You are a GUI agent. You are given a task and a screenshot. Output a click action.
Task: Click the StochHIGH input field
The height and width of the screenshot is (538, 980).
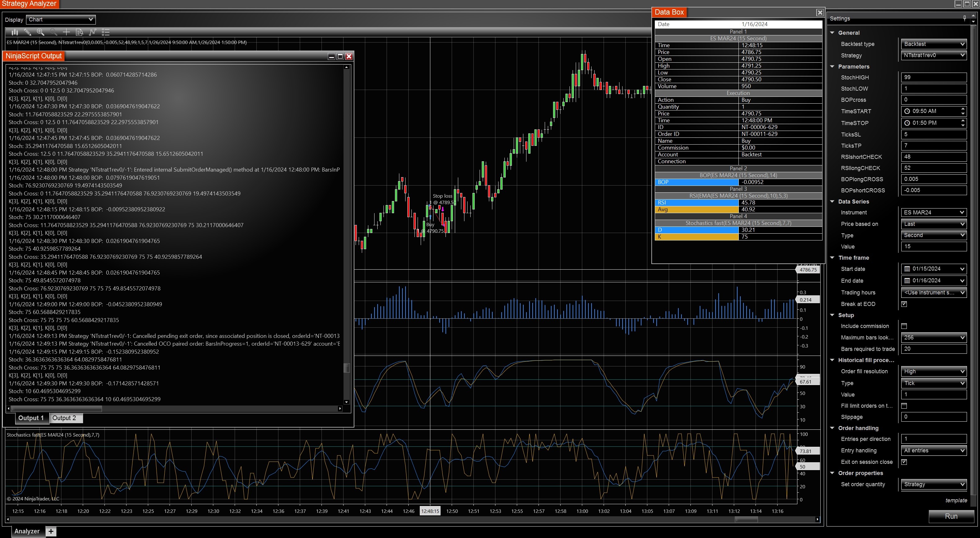tap(933, 77)
